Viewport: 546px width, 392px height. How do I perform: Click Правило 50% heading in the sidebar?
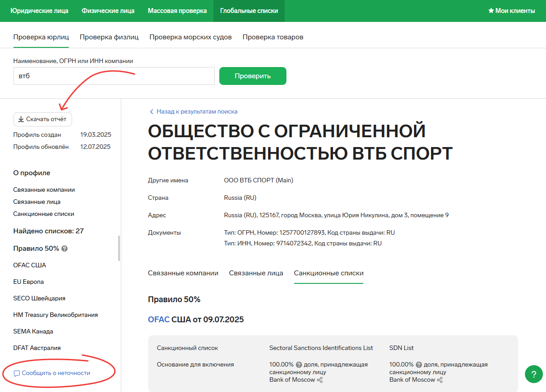pos(36,249)
